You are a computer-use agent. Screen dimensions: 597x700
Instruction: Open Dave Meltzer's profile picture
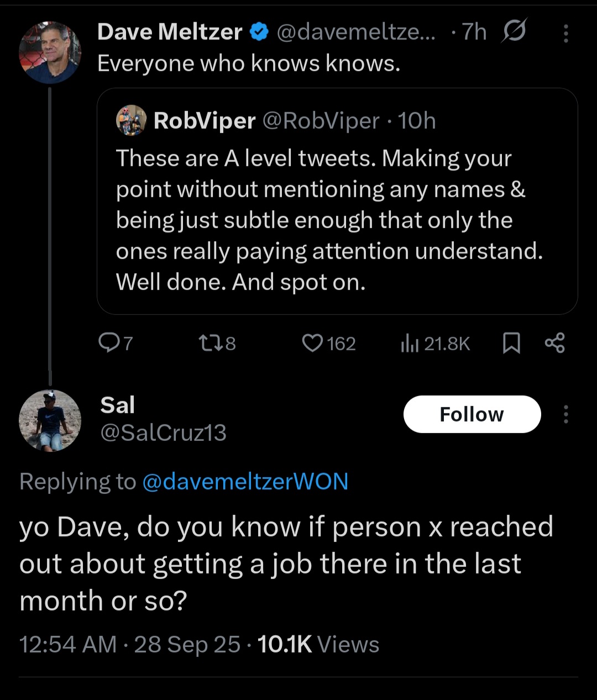[50, 53]
